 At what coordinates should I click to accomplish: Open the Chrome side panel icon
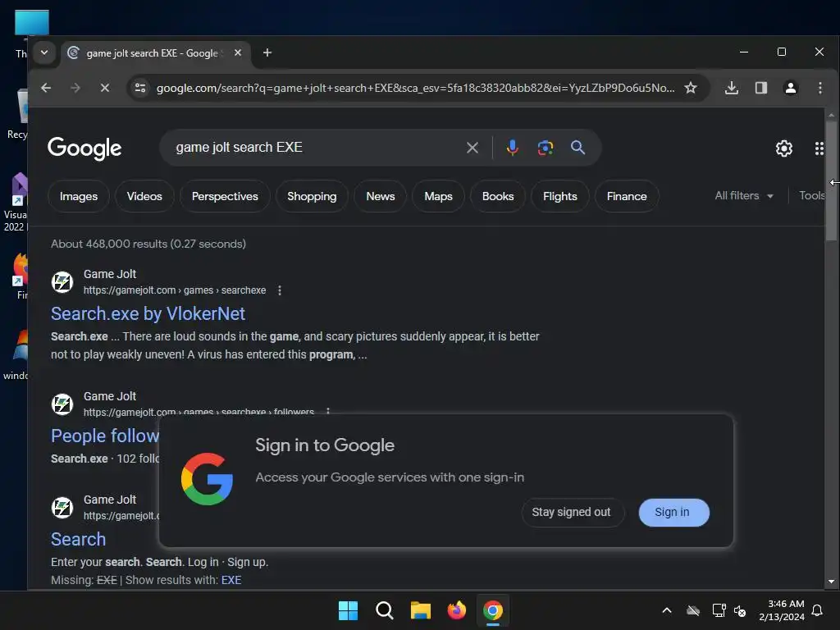click(x=760, y=88)
